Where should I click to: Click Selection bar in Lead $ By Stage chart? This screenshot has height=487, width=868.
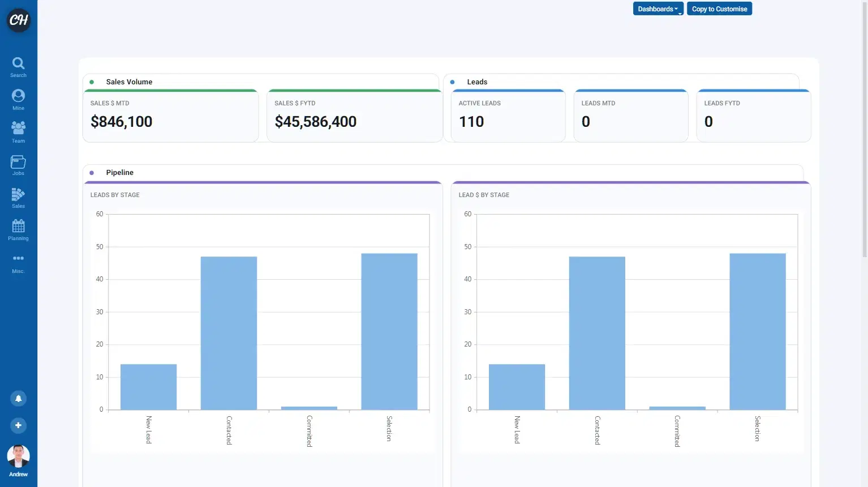click(758, 331)
